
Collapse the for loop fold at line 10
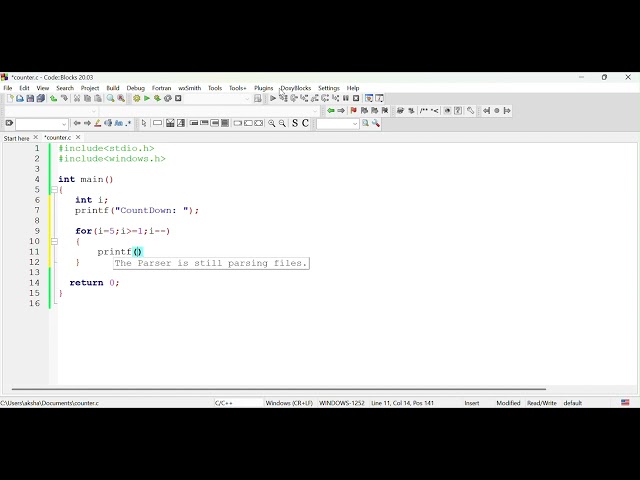point(54,242)
